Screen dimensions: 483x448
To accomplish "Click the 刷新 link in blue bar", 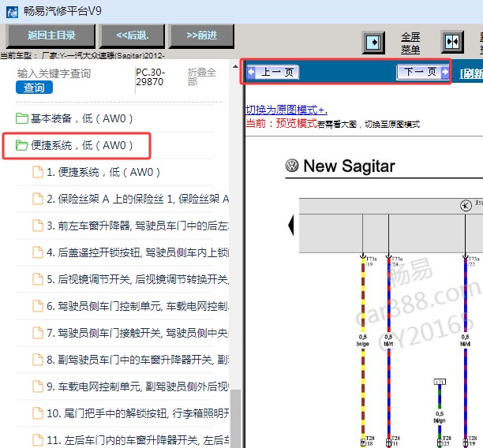I will 472,73.
